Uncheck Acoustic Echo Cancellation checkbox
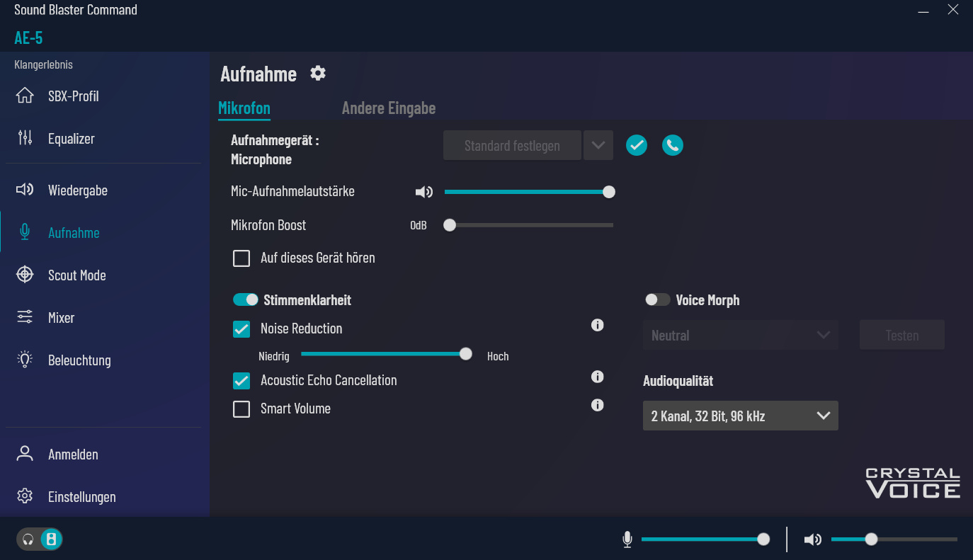The image size is (973, 560). click(241, 381)
